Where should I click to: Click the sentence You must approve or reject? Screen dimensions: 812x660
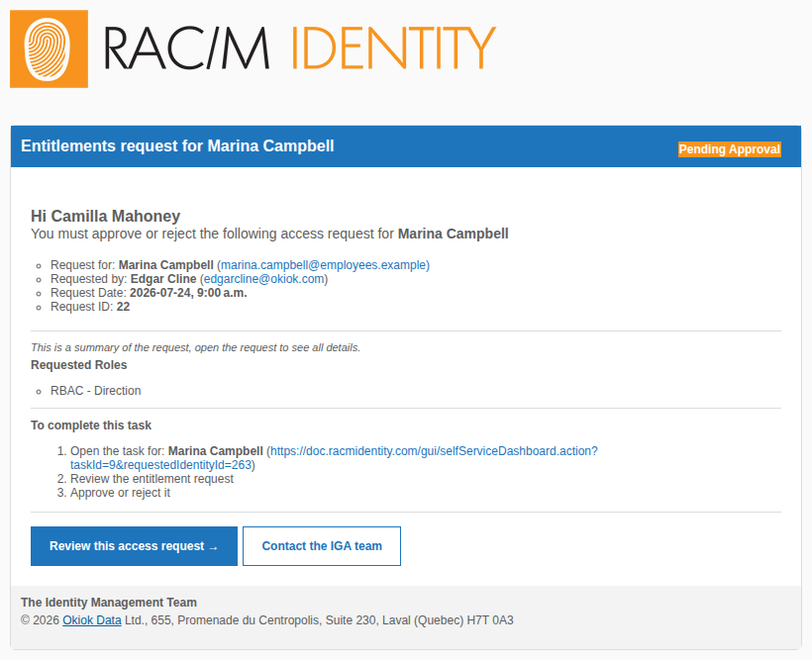(269, 234)
